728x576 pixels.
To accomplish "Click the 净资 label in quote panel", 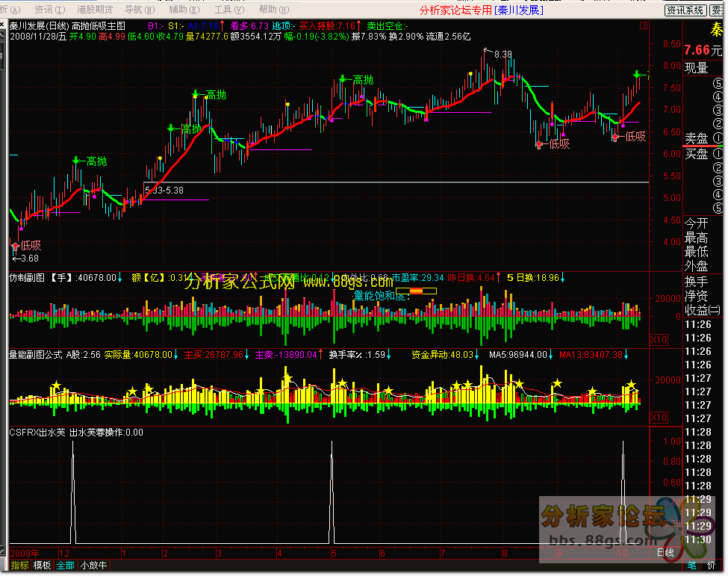I will click(697, 295).
